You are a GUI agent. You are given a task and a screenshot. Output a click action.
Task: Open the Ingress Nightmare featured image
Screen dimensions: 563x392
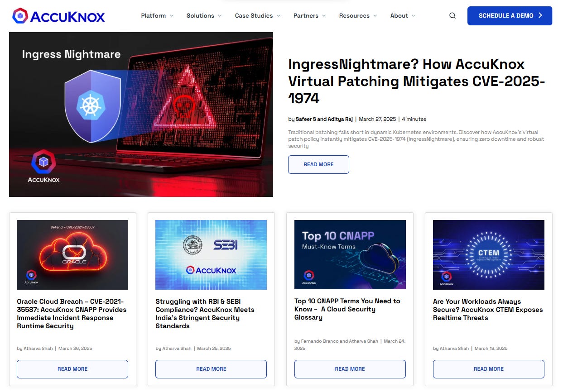(x=141, y=115)
